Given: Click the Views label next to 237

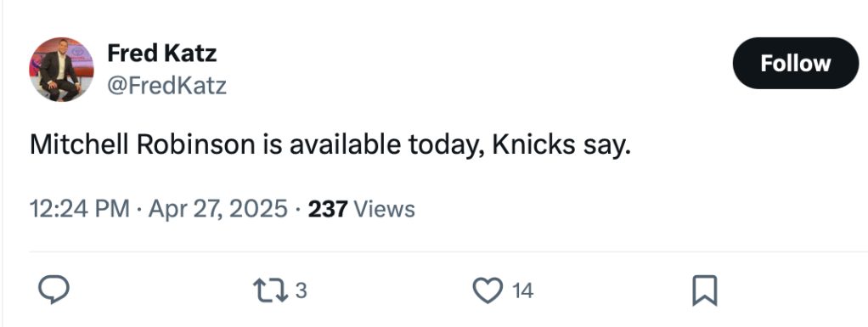Looking at the screenshot, I should [384, 209].
